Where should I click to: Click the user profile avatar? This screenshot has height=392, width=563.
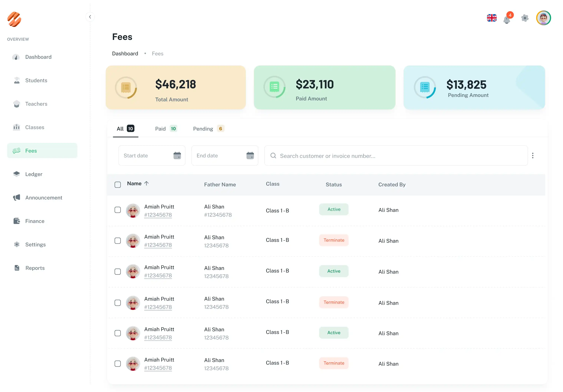click(x=543, y=18)
